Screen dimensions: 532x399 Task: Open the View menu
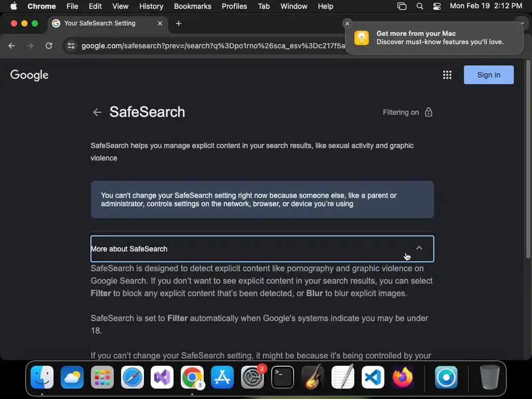click(x=120, y=6)
